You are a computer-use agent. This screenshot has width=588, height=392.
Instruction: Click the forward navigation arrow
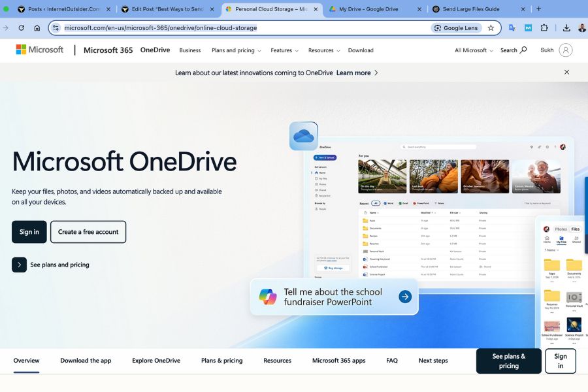click(6, 27)
